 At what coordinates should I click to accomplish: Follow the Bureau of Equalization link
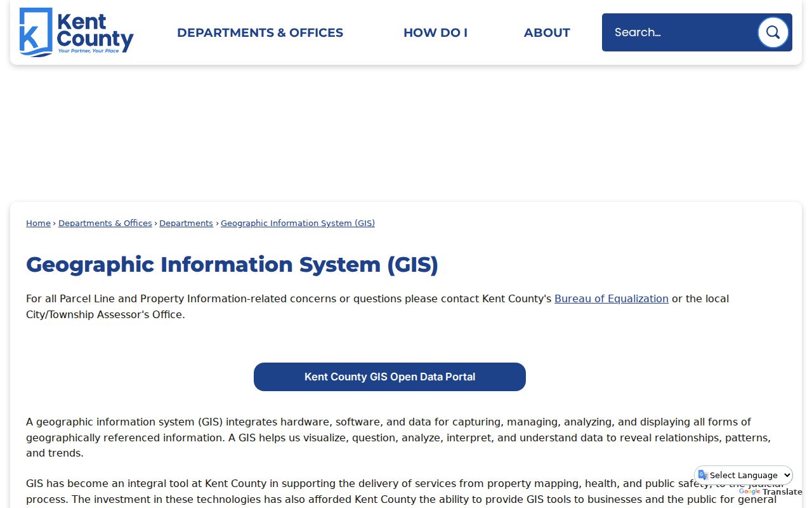tap(612, 298)
